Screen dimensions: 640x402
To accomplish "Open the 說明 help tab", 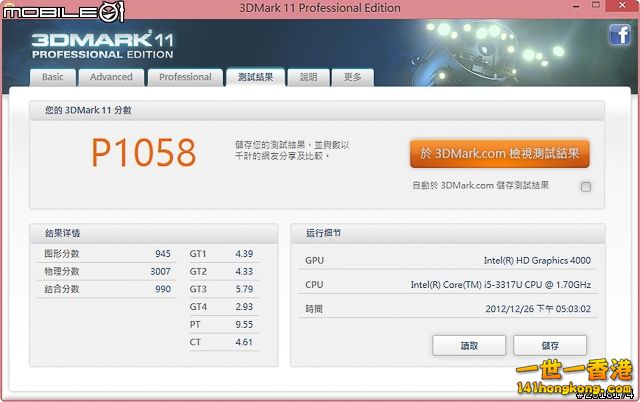I will 308,77.
